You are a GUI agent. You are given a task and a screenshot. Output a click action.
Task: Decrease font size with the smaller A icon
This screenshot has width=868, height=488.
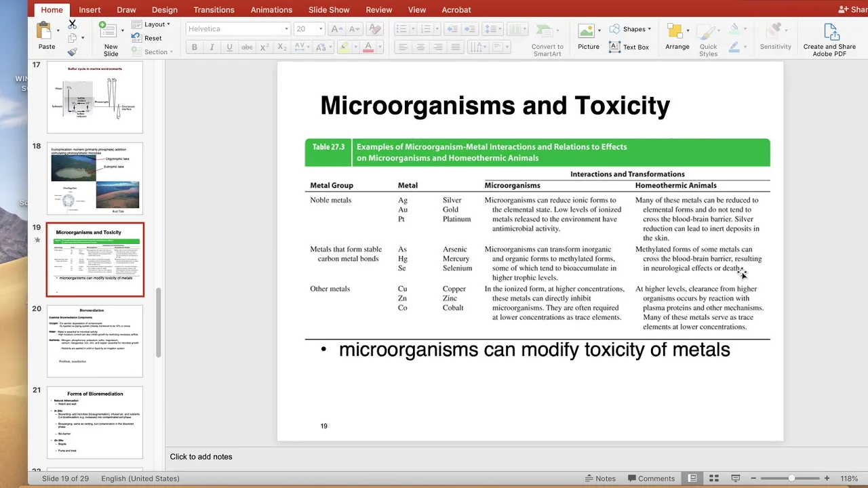pos(353,29)
